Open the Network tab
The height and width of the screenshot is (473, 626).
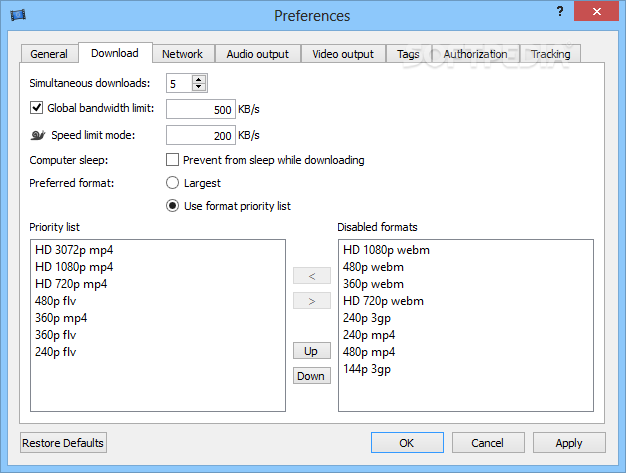[x=182, y=54]
